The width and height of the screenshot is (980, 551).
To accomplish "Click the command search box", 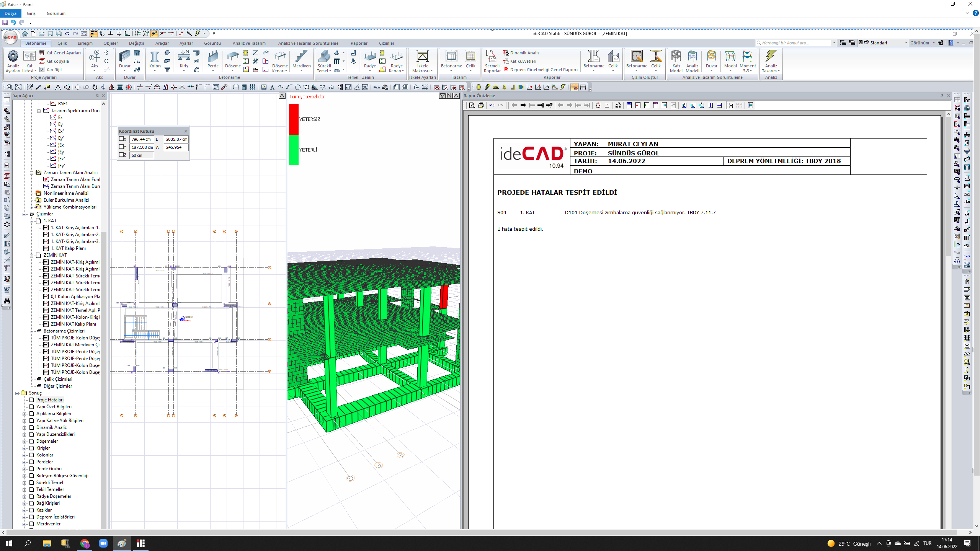I will coord(796,43).
